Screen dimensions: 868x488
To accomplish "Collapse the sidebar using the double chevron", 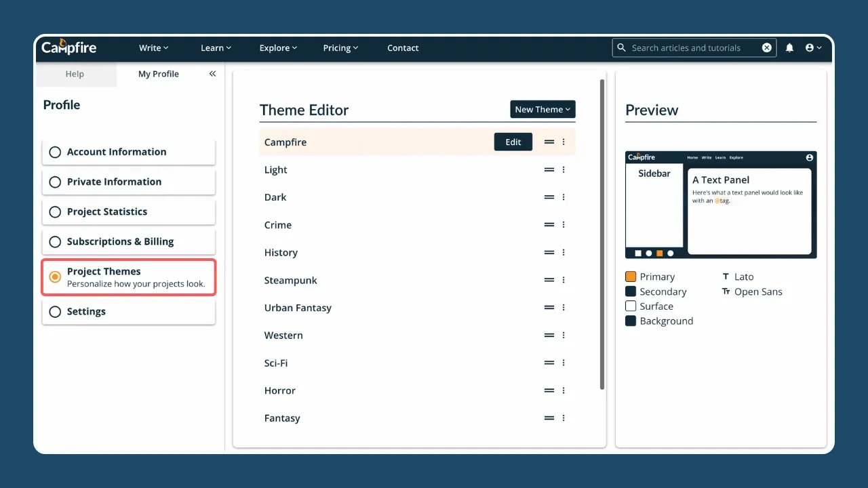I will click(212, 74).
